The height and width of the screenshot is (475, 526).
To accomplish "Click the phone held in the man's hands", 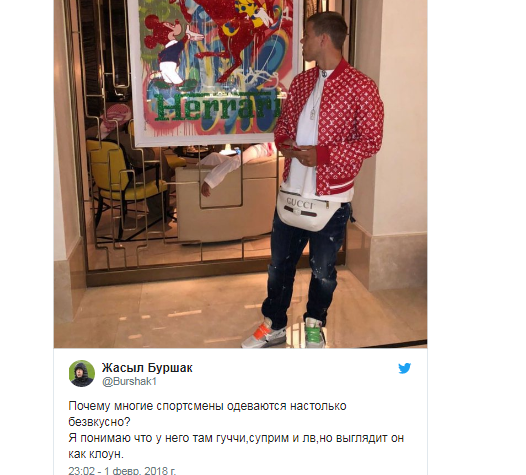I will (x=291, y=146).
